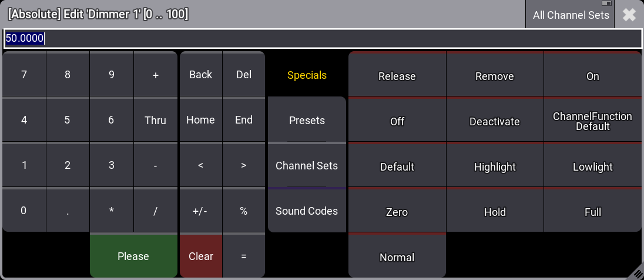Apply the Highlight special value
Screen dimensions: 644x280
495,167
